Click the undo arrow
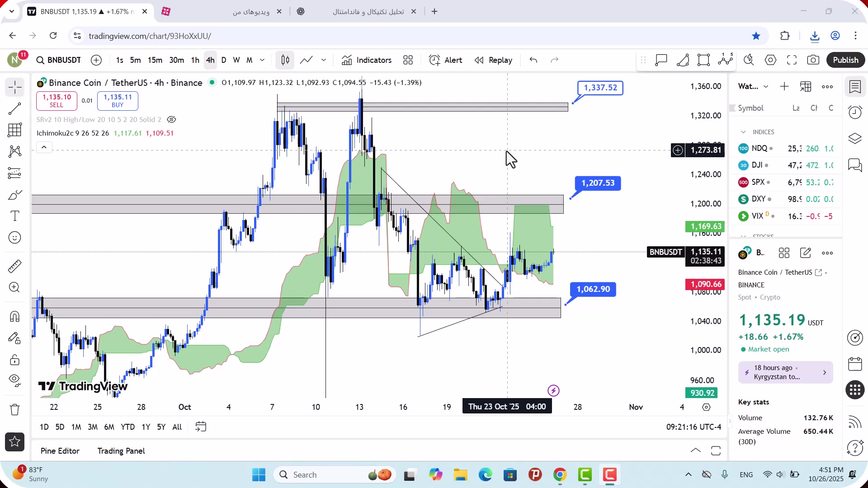The height and width of the screenshot is (488, 868). (533, 60)
